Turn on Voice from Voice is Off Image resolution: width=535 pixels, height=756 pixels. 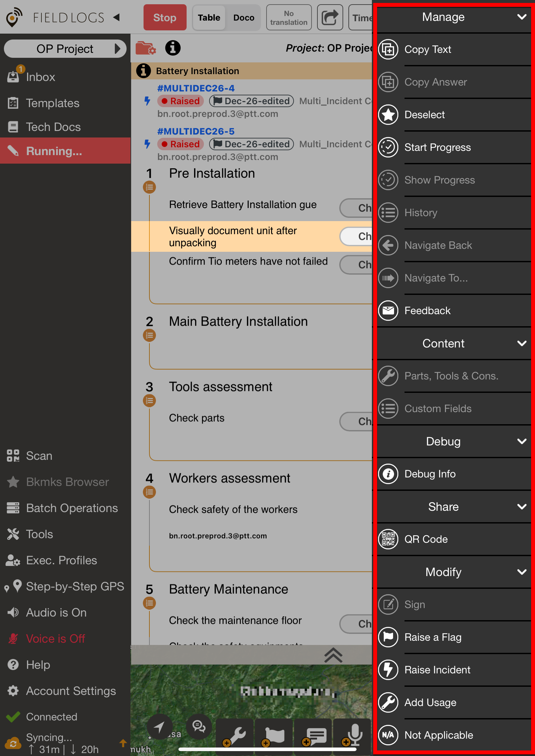[x=55, y=638]
